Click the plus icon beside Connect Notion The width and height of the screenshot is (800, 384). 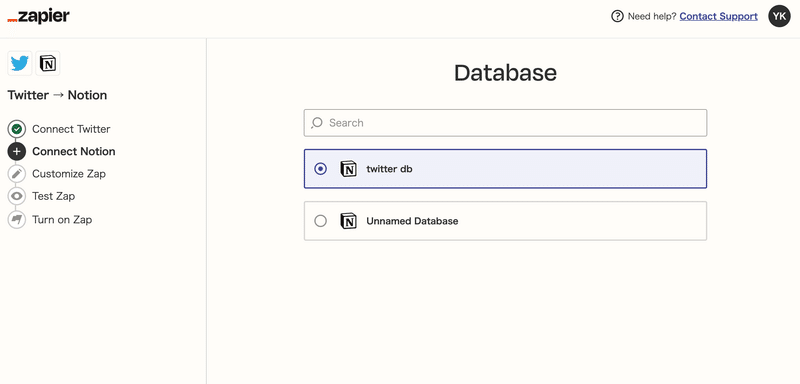pos(16,151)
